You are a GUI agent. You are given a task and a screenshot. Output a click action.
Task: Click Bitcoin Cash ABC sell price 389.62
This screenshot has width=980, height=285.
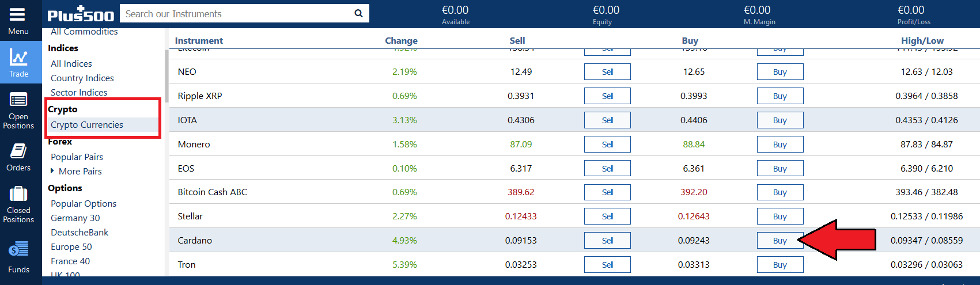(x=521, y=192)
